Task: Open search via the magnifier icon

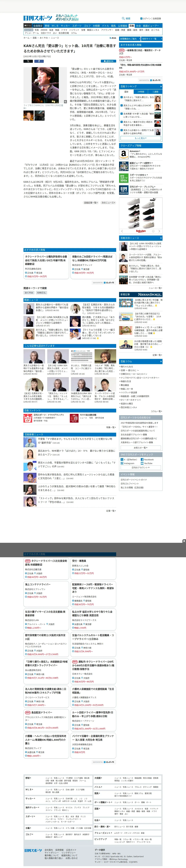Action: coord(123,19)
